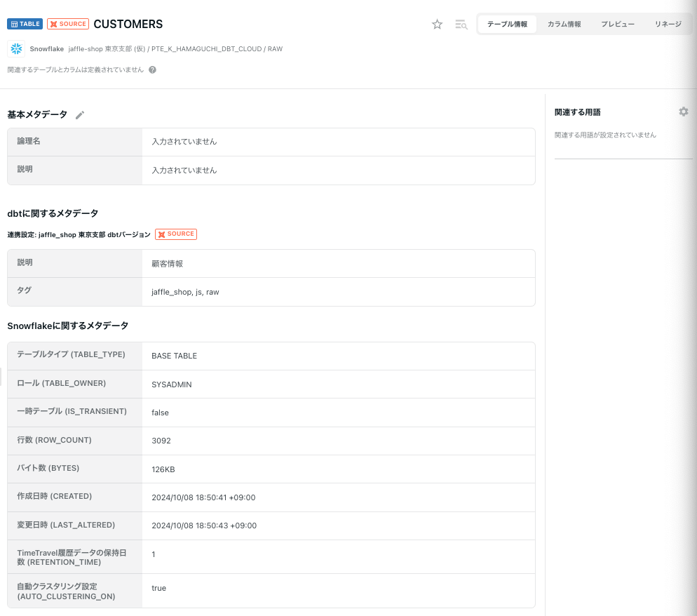Click the Snowflake logo icon
Image resolution: width=697 pixels, height=616 pixels.
tap(16, 49)
